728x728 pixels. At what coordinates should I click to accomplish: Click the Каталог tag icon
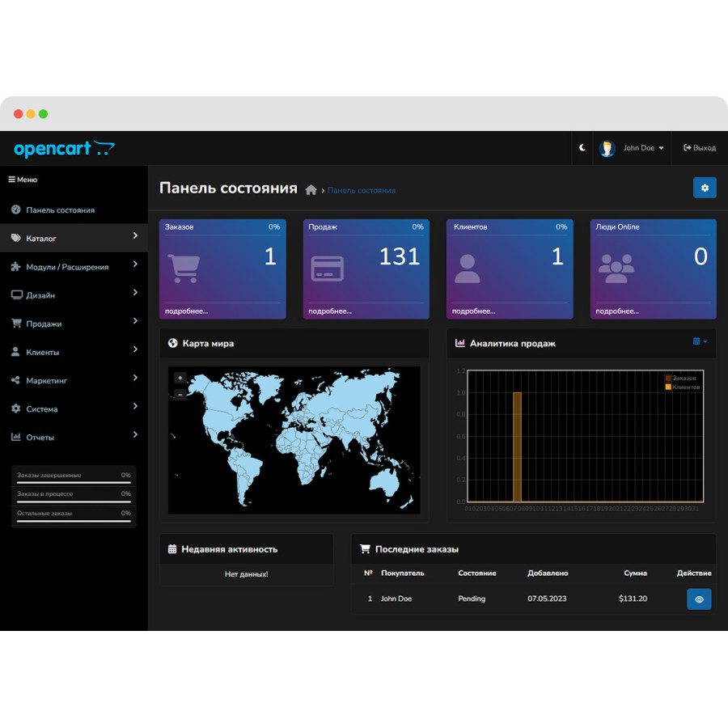16,238
